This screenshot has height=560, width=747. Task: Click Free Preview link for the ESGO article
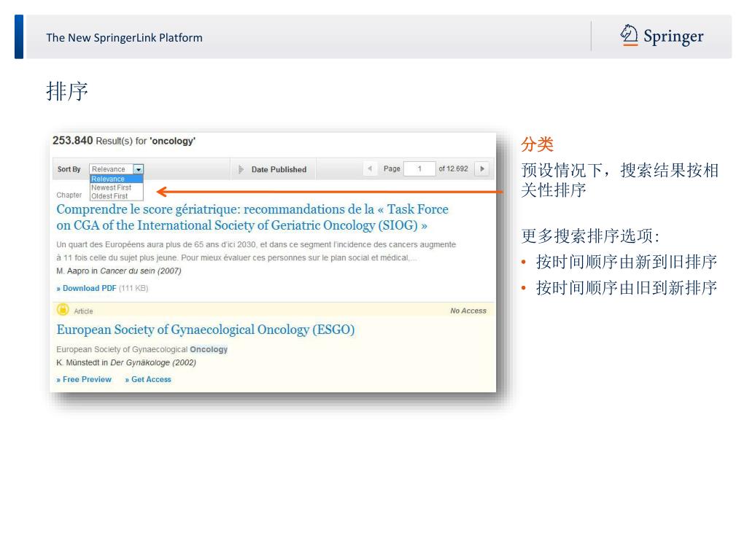[x=84, y=379]
